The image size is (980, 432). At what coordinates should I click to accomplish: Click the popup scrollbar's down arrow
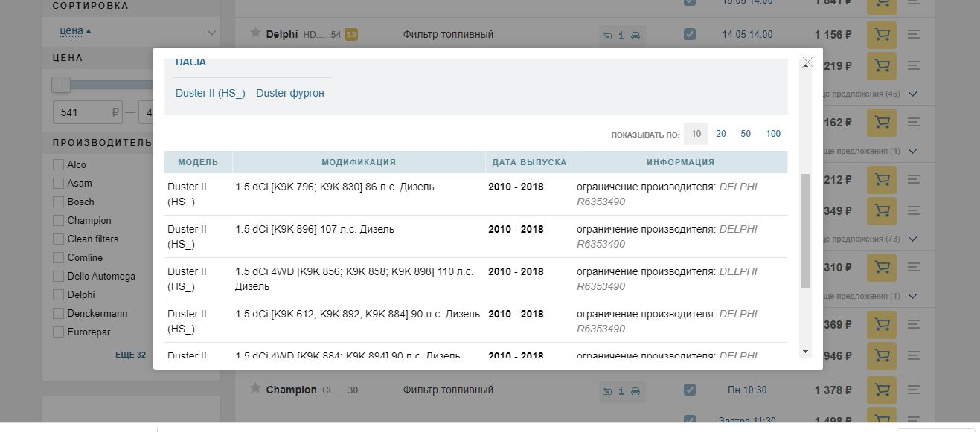pos(805,351)
